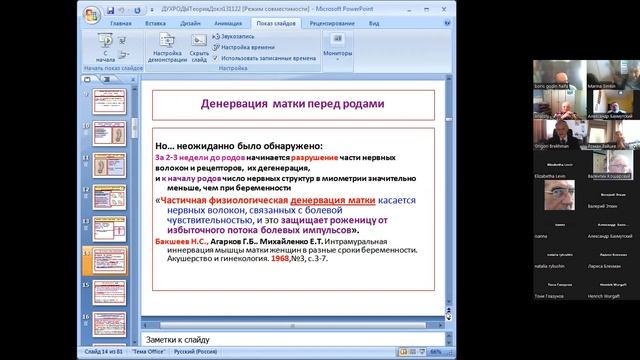Switch to the Дизайн ribbon tab

tap(190, 23)
